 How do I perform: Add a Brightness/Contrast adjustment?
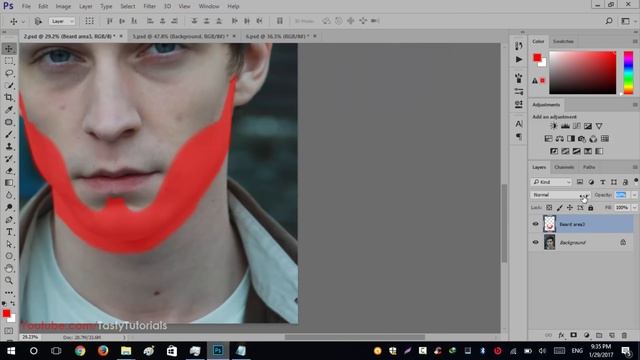(x=554, y=126)
